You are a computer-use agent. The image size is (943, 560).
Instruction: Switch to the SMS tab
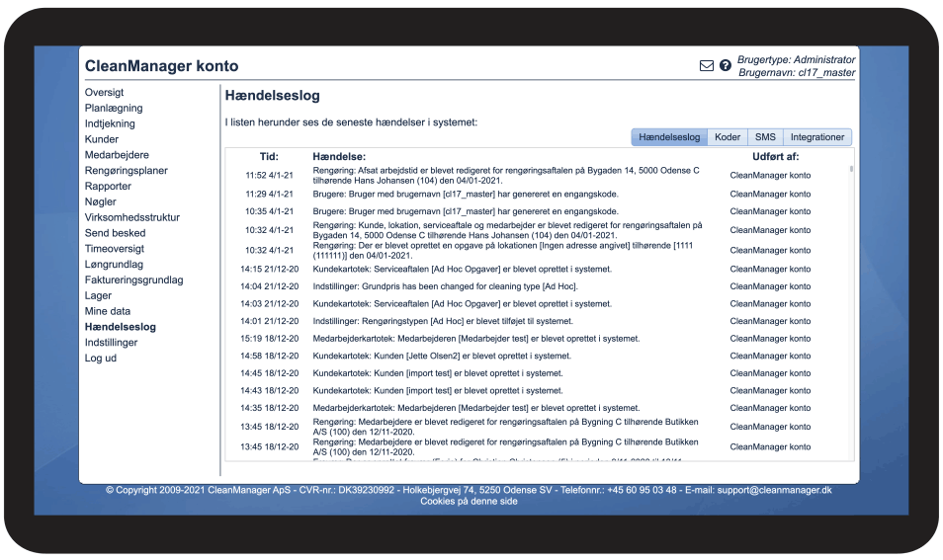coord(765,137)
